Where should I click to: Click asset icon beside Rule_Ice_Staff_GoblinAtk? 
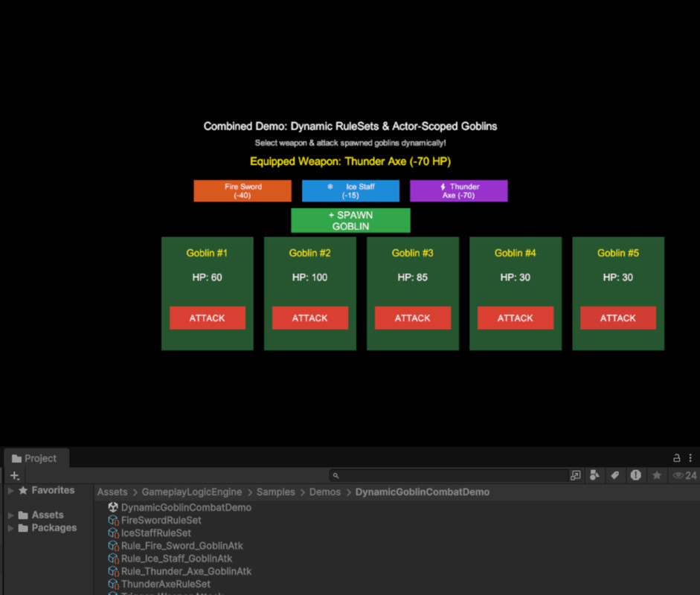coord(113,559)
